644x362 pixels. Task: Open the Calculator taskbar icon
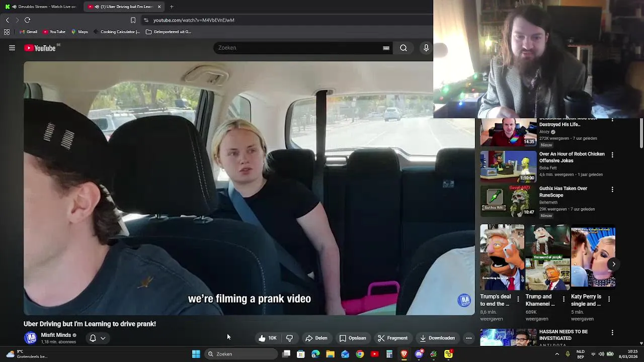pos(389,354)
